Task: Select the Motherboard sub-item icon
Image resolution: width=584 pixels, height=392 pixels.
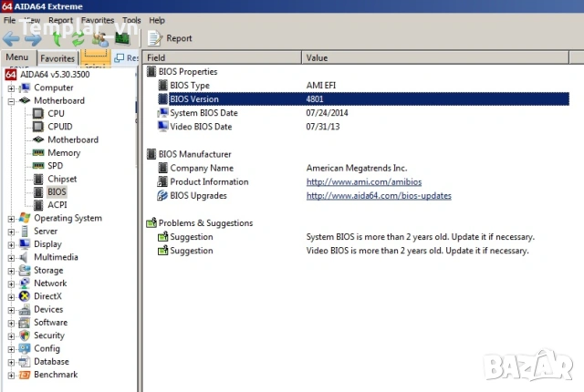Action: 38,139
